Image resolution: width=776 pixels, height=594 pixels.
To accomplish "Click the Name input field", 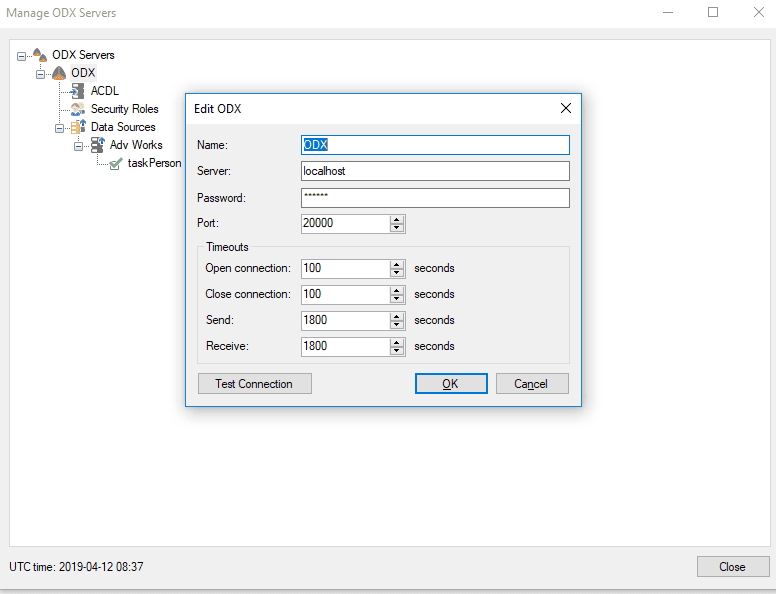I will 435,145.
